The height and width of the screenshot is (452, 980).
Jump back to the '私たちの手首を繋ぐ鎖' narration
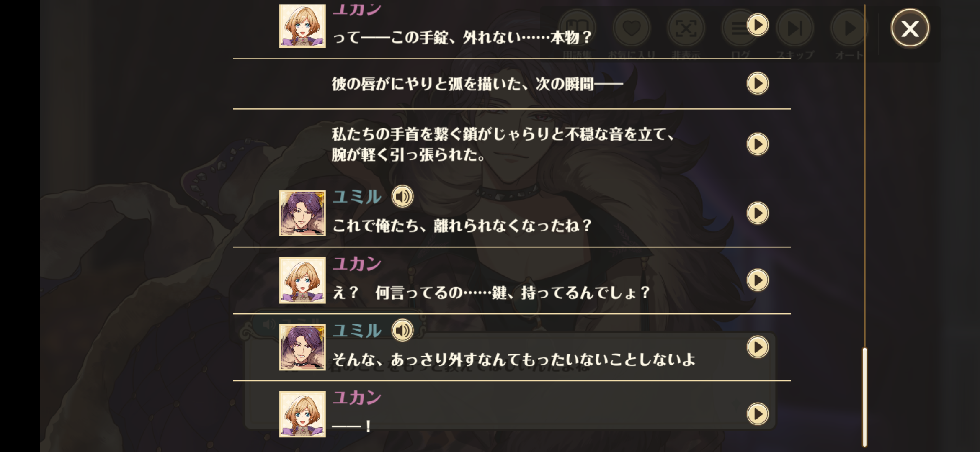click(x=758, y=144)
